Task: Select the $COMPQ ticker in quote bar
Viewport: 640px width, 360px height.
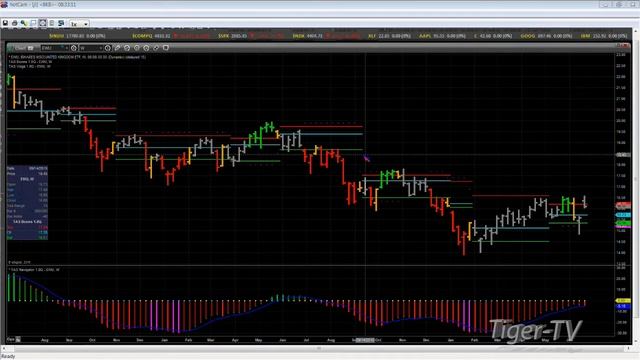Action: (x=142, y=36)
